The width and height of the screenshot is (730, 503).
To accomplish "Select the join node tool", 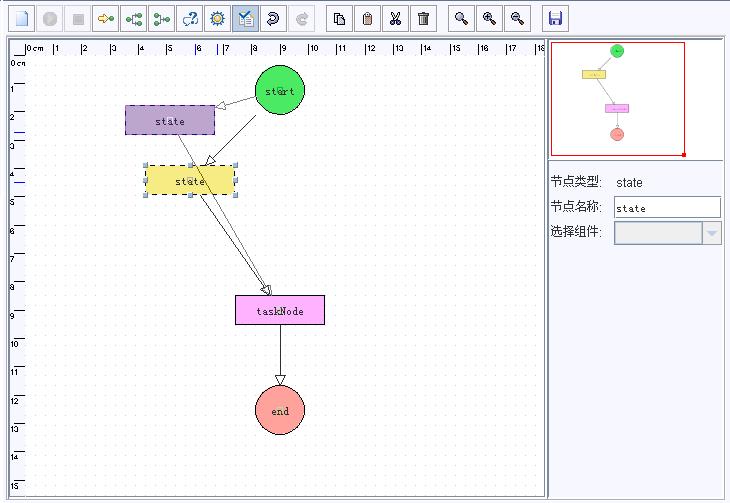I will coord(162,19).
